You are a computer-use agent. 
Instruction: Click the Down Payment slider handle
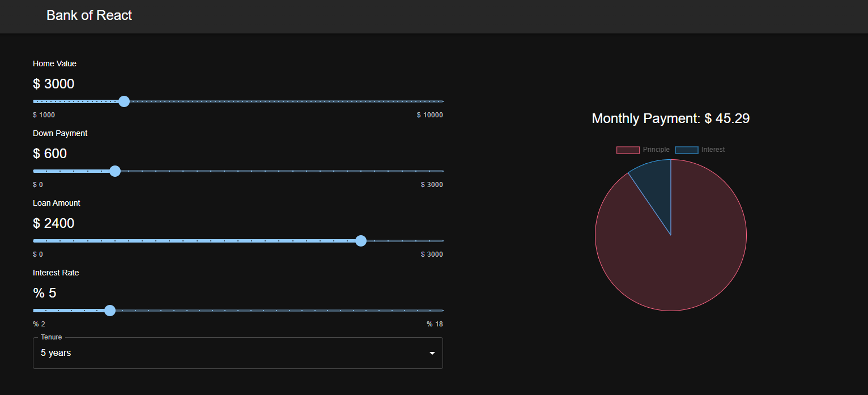(x=115, y=171)
